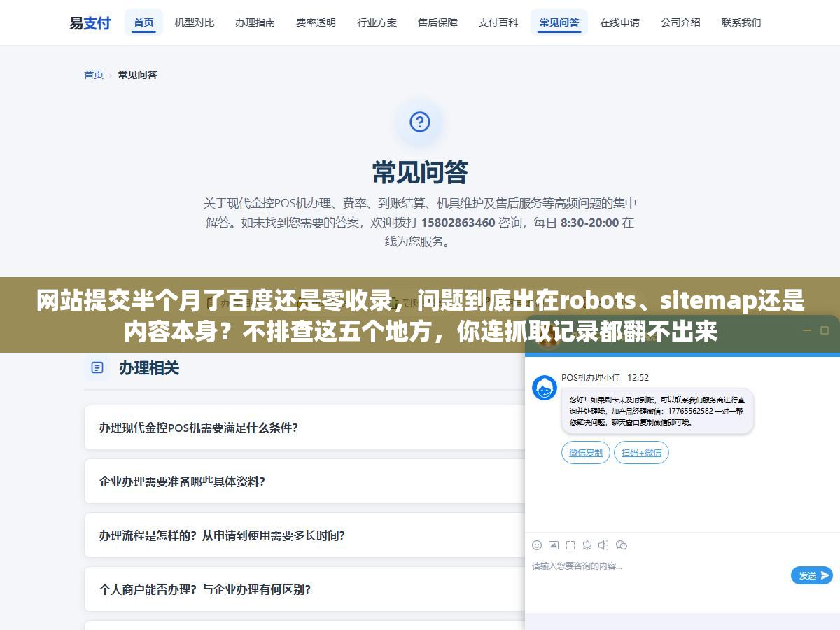This screenshot has height=630, width=840.
Task: Click the phone number 15802863460
Action: 458,223
